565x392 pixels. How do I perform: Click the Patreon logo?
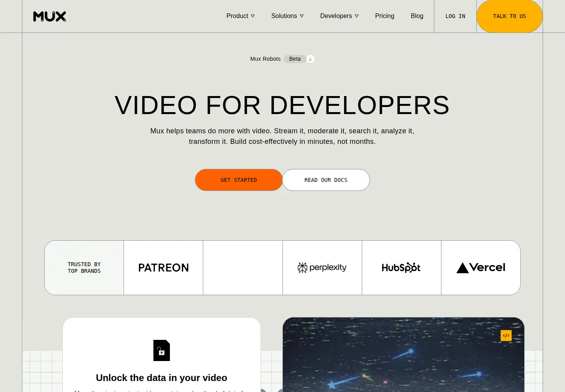[164, 268]
